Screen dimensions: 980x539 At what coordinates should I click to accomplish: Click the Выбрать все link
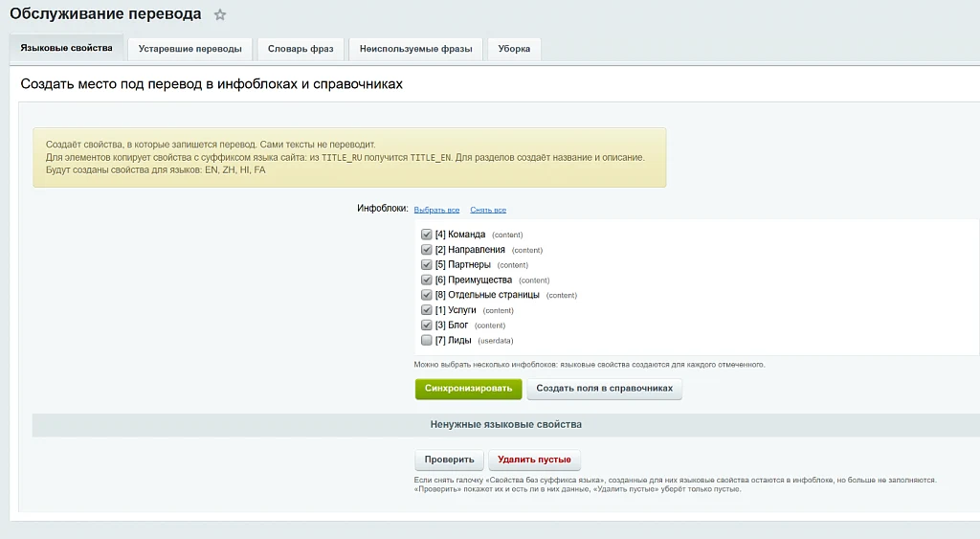(x=436, y=210)
